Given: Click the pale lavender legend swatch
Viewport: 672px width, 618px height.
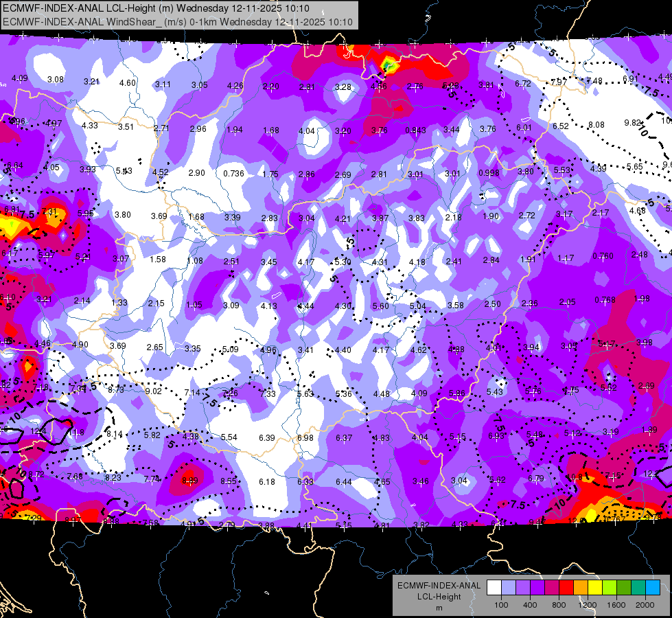Looking at the screenshot, I should [508, 588].
